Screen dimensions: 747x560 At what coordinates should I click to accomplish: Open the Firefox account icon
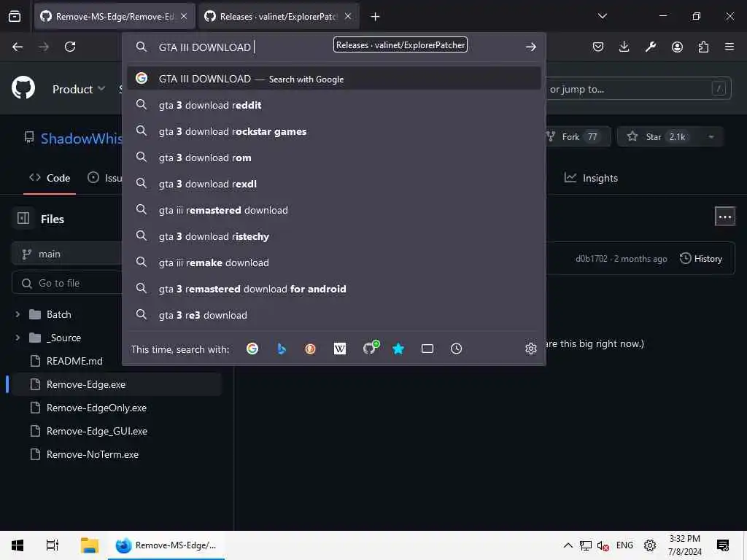click(677, 47)
